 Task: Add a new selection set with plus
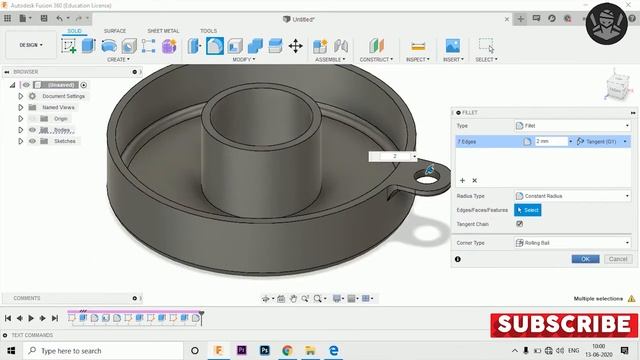click(x=462, y=180)
